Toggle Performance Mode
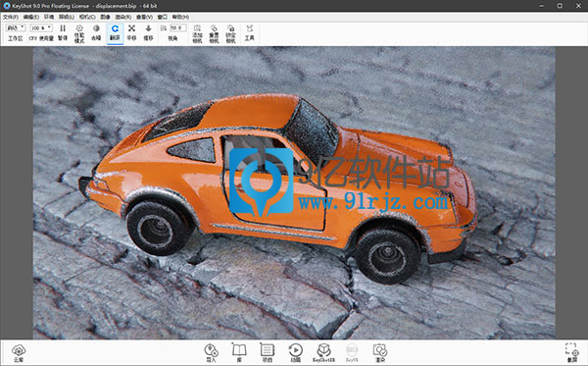 click(x=79, y=33)
